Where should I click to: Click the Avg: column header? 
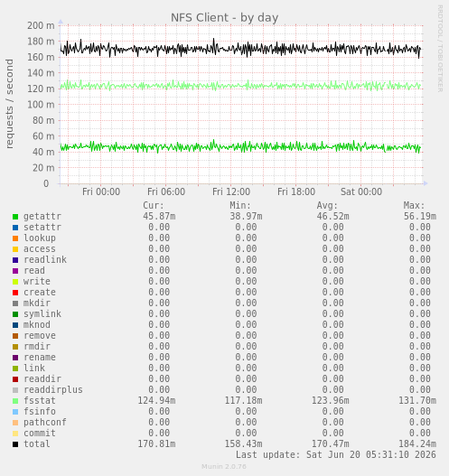click(327, 206)
